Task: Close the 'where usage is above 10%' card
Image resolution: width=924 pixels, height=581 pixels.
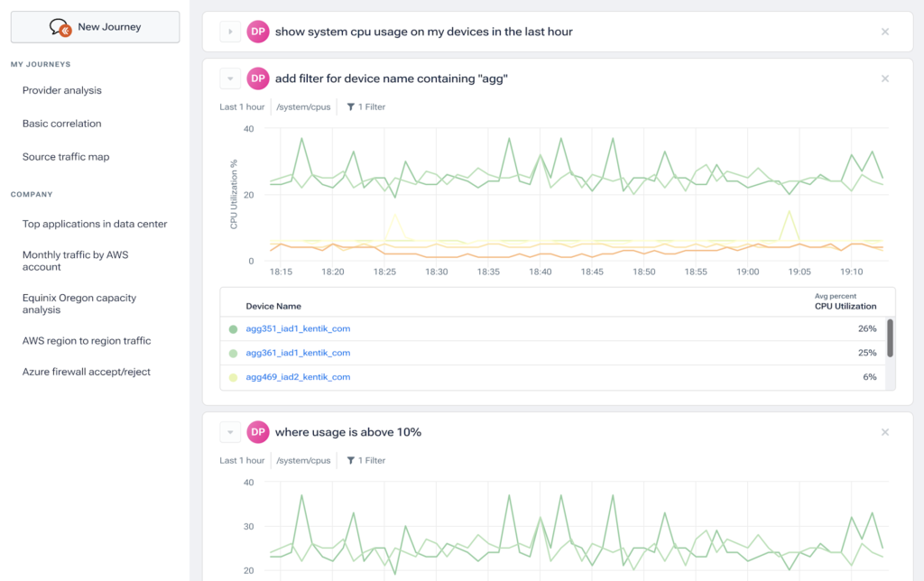Action: point(885,432)
